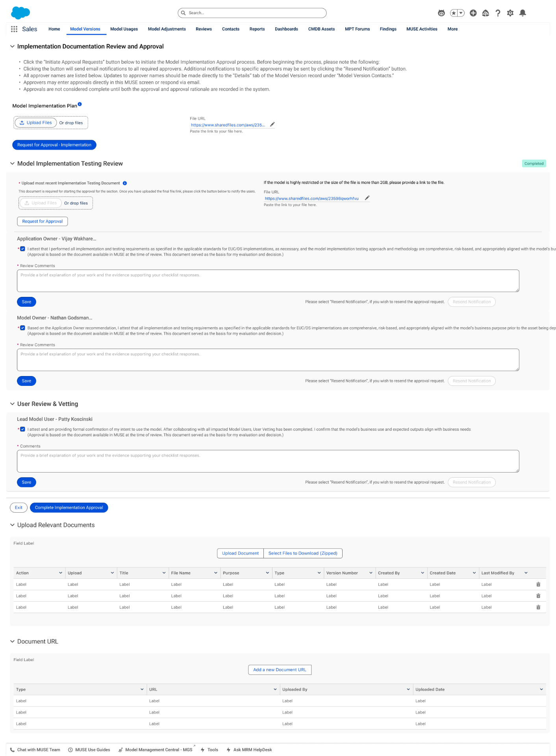The width and height of the screenshot is (556, 756).
Task: Collapse Model Implementation Testing Review section
Action: tap(12, 163)
